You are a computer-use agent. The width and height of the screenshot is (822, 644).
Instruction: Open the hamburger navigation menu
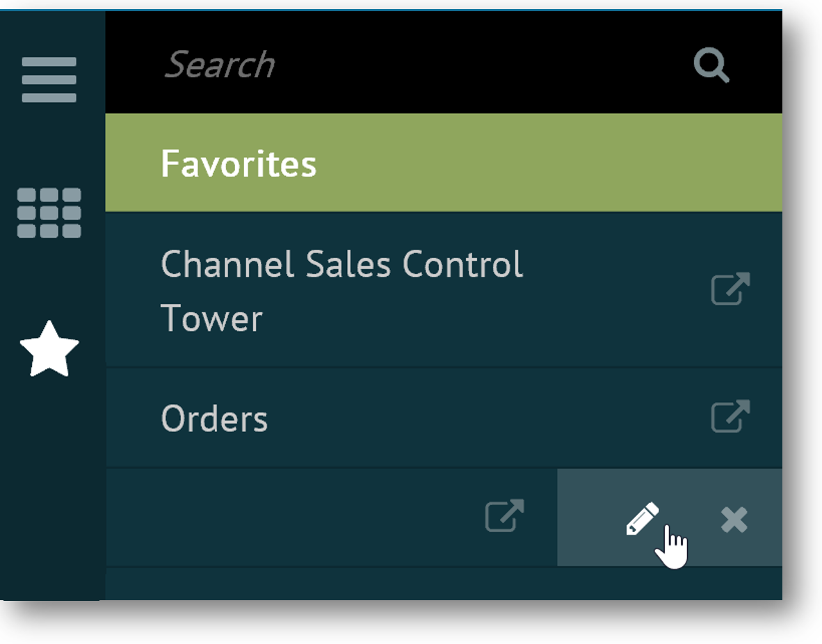click(x=49, y=79)
